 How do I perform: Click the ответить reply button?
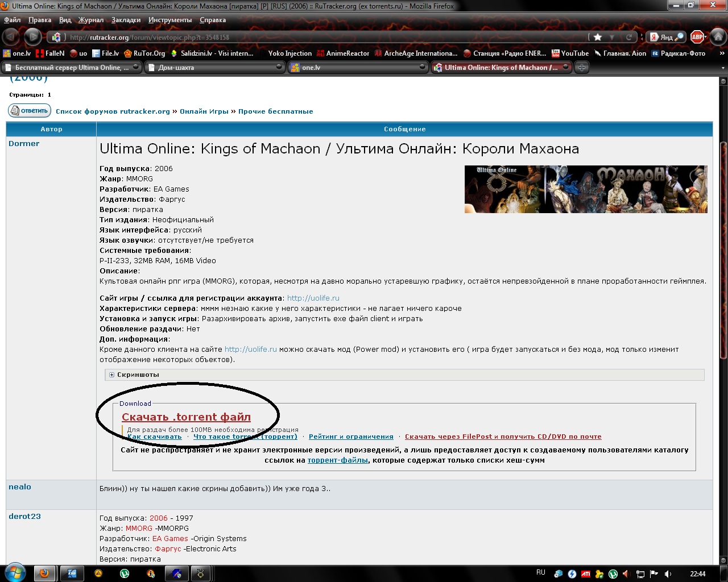tap(30, 110)
